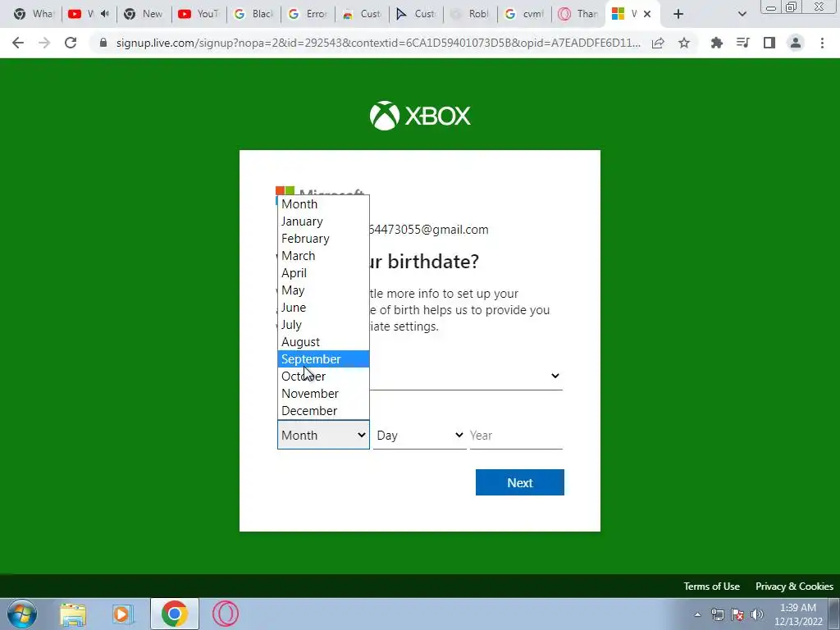
Task: Click the Xbox logo
Action: tap(420, 115)
